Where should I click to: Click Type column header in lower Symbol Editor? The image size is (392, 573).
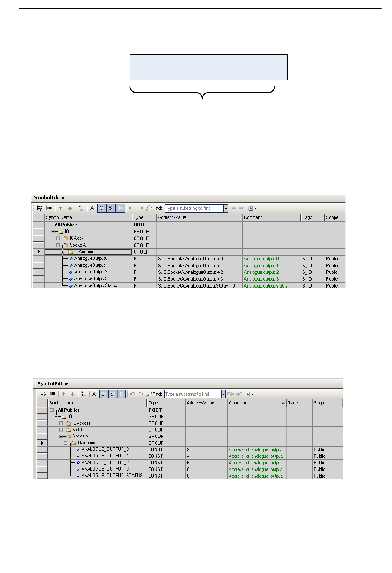click(166, 403)
